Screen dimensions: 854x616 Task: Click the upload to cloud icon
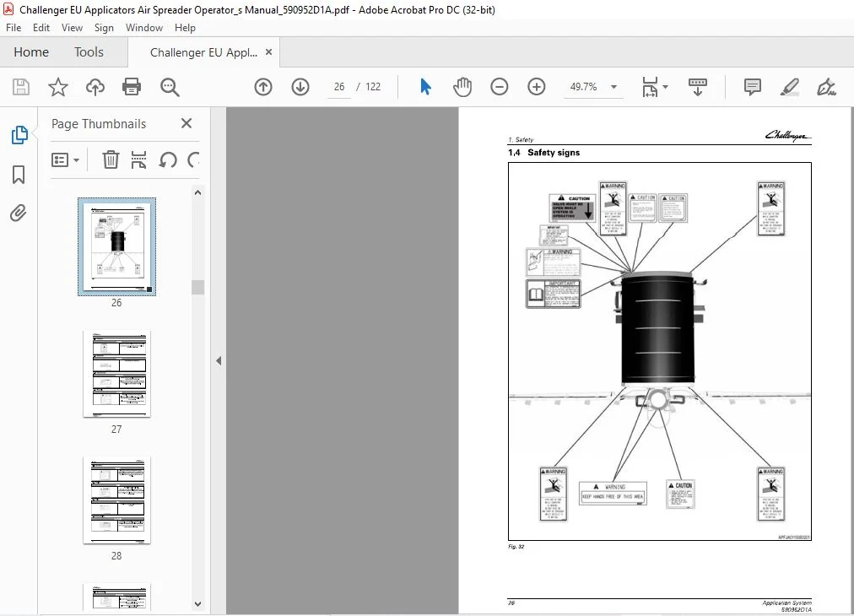(95, 87)
